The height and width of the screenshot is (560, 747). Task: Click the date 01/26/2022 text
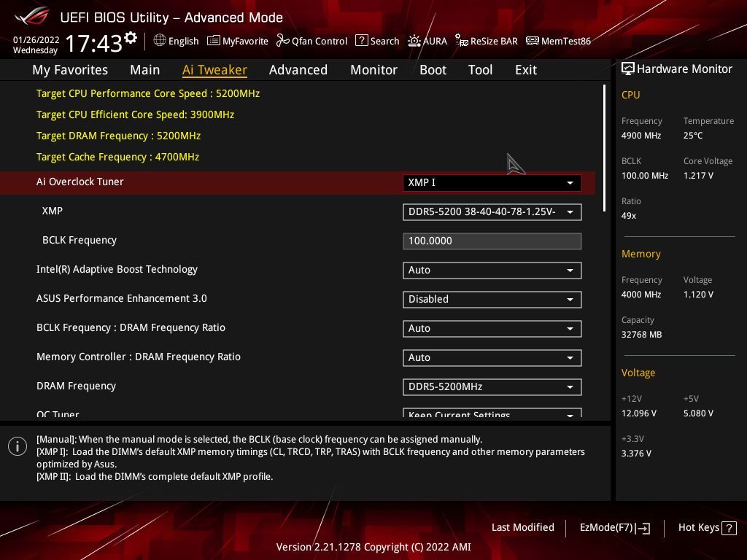tap(36, 39)
